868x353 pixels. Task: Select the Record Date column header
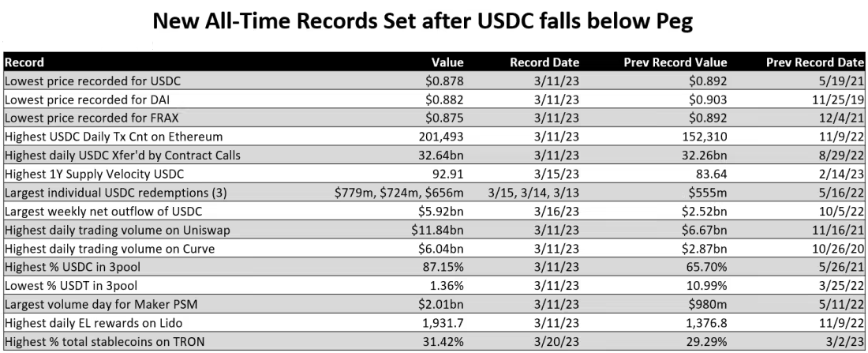coord(544,62)
